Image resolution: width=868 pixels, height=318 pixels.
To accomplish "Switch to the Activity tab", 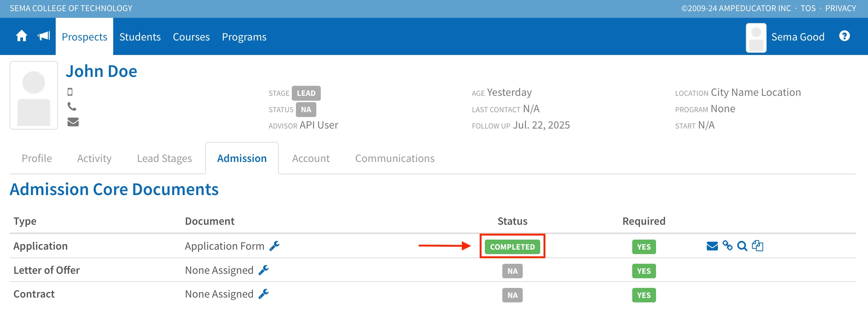I will tap(94, 158).
